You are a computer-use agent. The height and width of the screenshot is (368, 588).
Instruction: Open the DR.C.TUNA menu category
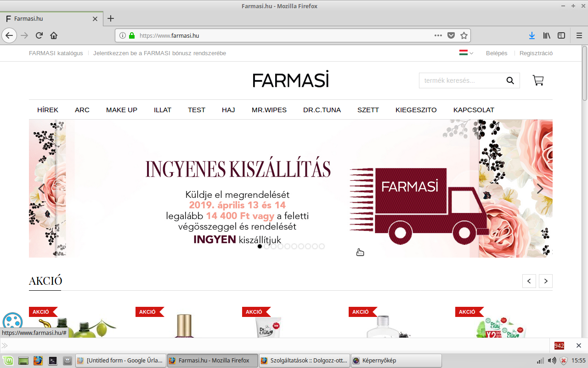click(322, 110)
